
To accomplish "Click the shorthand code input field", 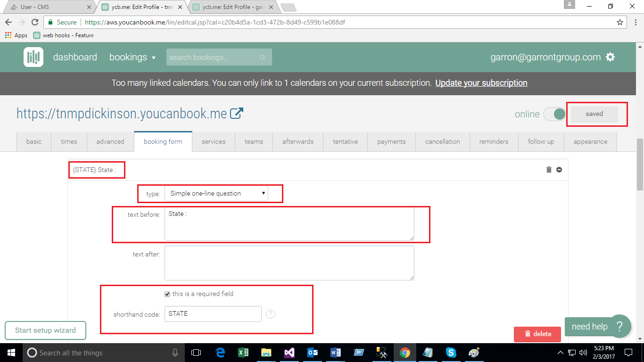I will tap(213, 314).
